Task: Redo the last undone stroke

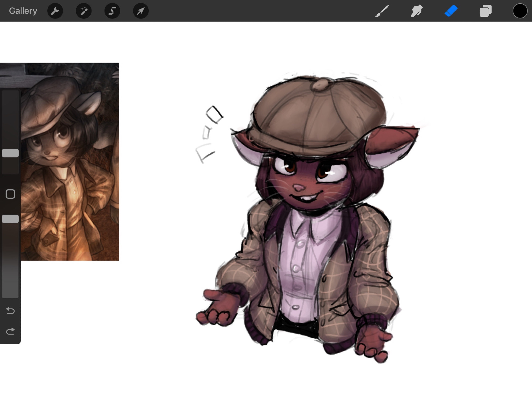Action: point(10,331)
